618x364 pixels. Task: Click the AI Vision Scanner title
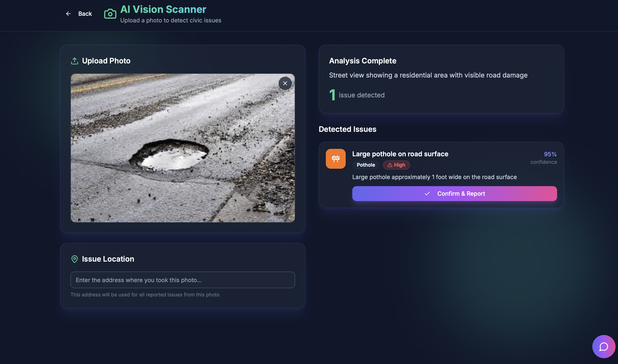[163, 9]
